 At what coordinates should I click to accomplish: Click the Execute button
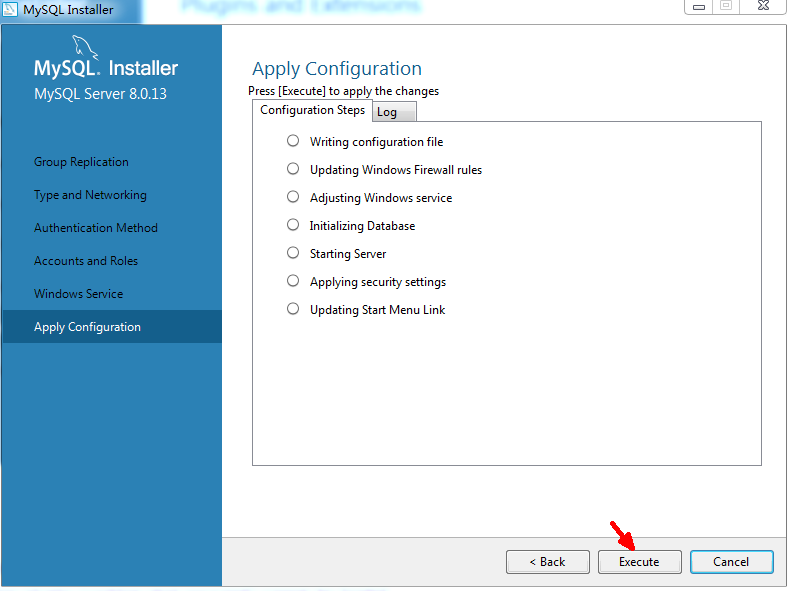coord(639,561)
